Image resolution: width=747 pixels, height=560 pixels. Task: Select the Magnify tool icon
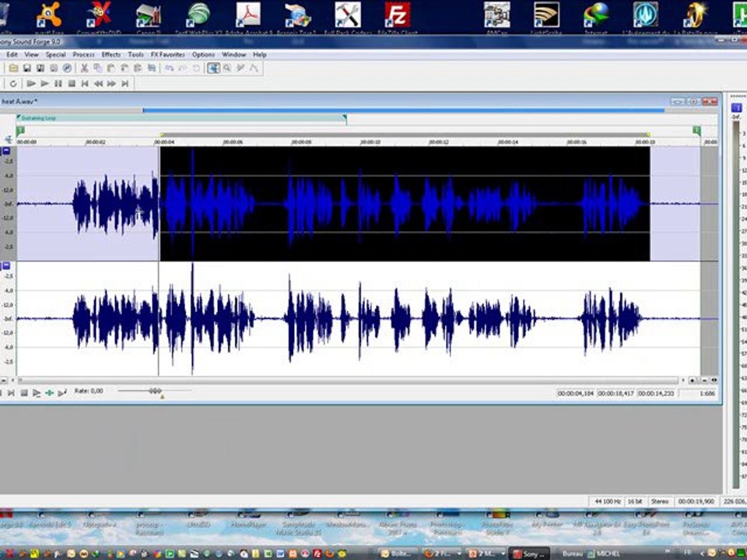pos(227,68)
